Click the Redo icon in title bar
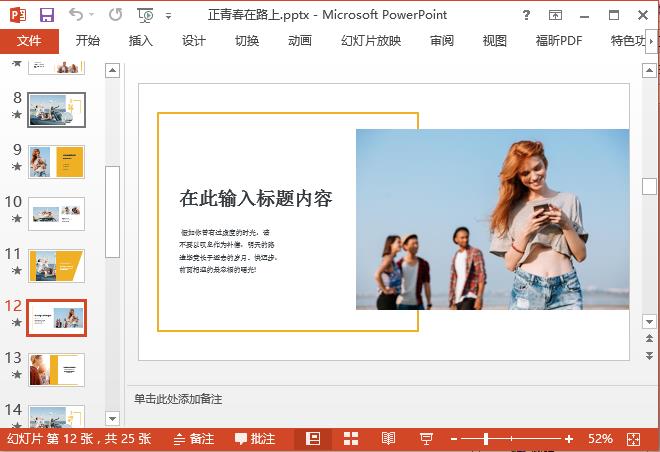Viewport: 660px width, 452px height. click(115, 15)
